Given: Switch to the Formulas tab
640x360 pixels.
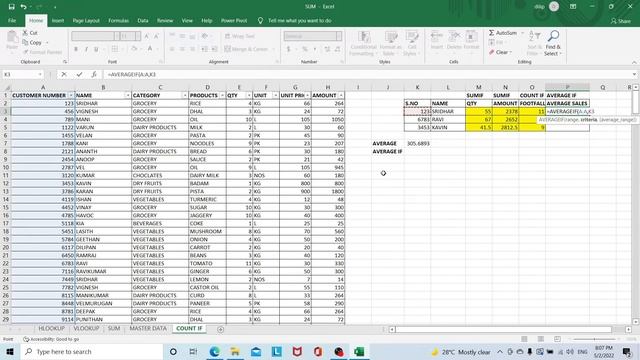Looking at the screenshot, I should pos(118,20).
